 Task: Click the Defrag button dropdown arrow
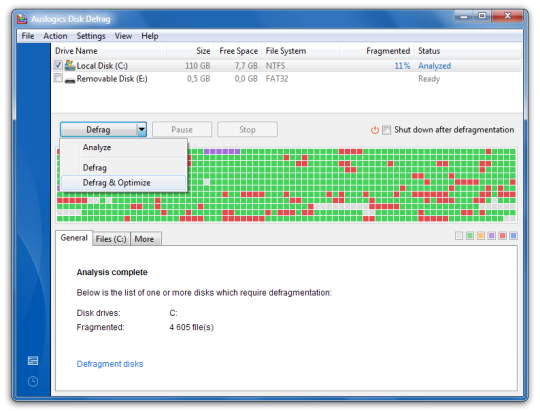(142, 130)
